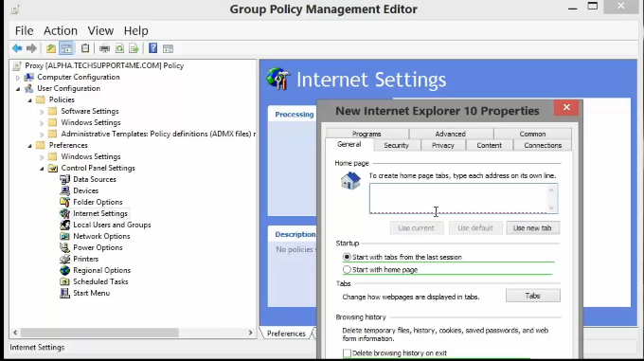This screenshot has width=644, height=361.
Task: Open the Help menu
Action: pos(136,31)
